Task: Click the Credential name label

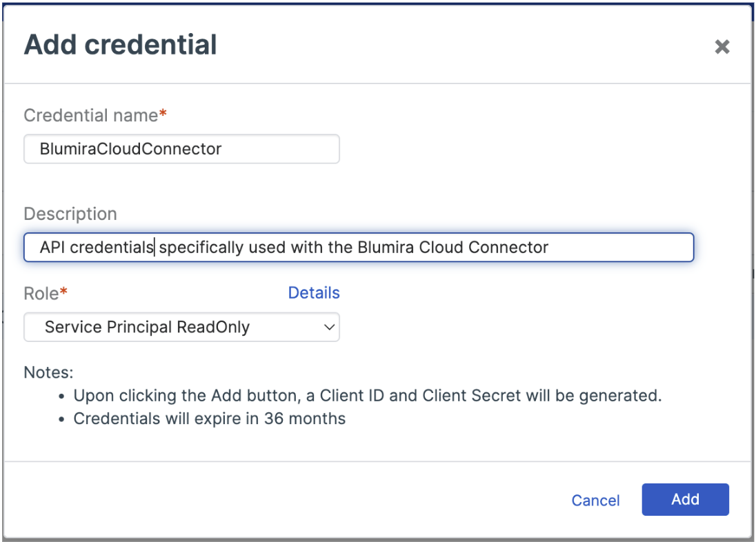Action: (x=95, y=115)
